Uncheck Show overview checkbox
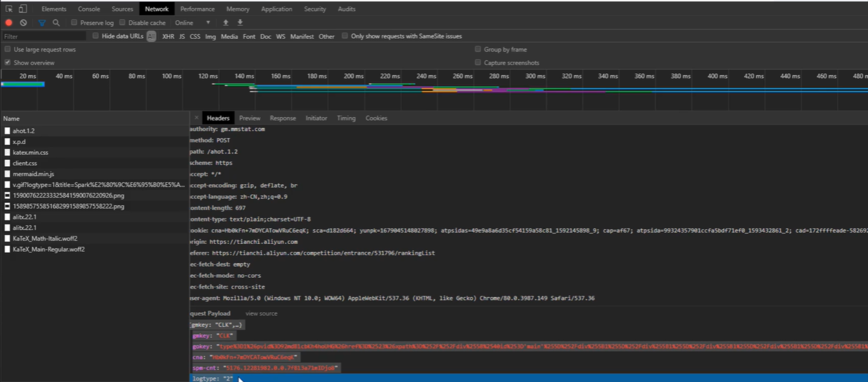The image size is (868, 382). (7, 62)
